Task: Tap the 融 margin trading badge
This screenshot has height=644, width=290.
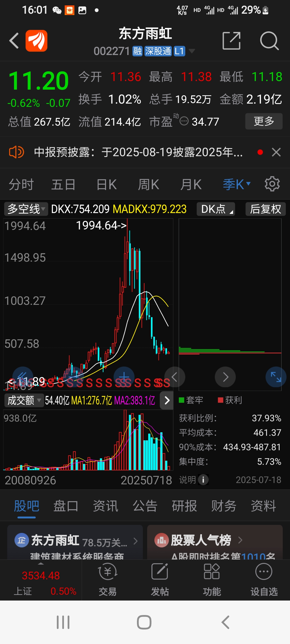Action: tap(137, 51)
